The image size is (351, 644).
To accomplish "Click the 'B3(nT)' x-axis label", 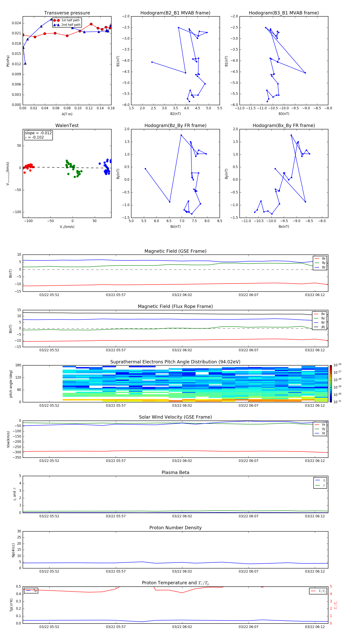I will 284,114.
